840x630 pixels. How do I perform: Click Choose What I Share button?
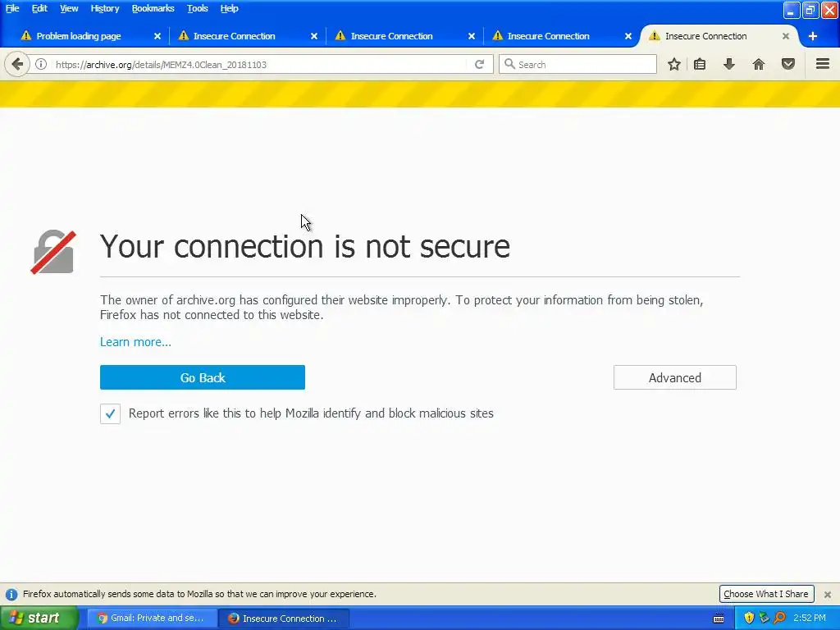pyautogui.click(x=766, y=594)
